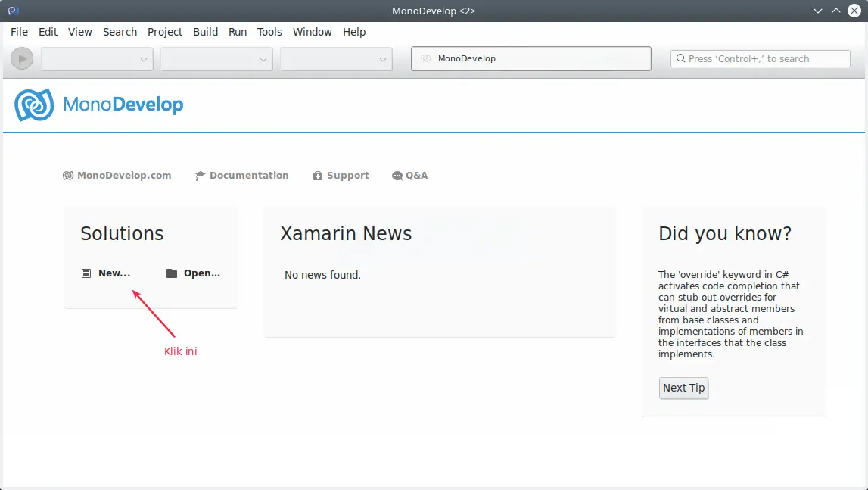This screenshot has height=490, width=868.
Task: Open the first toolbar configuration dropdown
Action: tap(97, 58)
